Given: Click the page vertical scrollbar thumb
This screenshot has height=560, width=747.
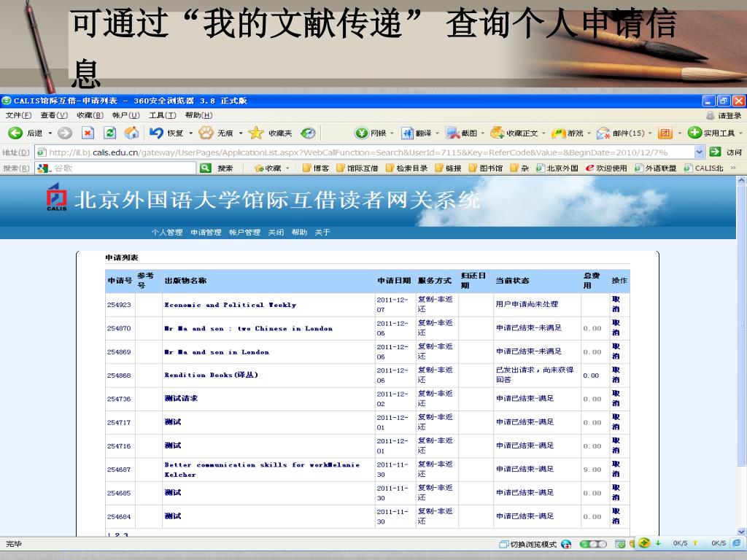Looking at the screenshot, I should 741,326.
